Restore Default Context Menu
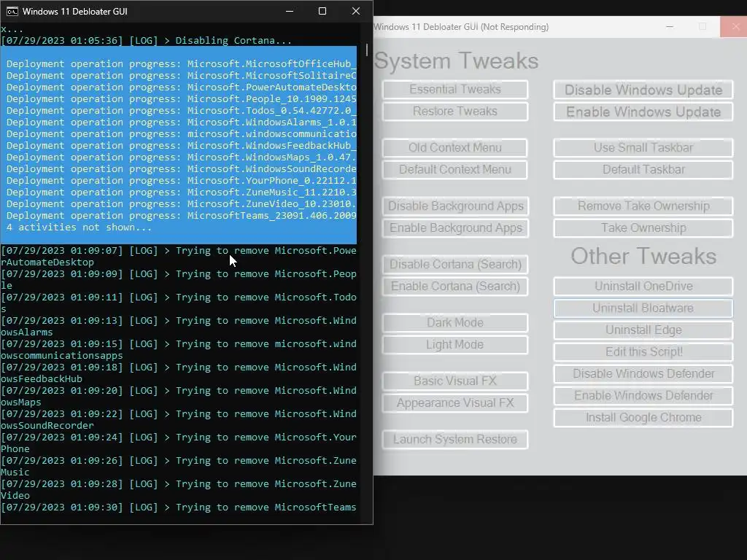Screen dimensions: 747x560 pyautogui.click(x=455, y=169)
